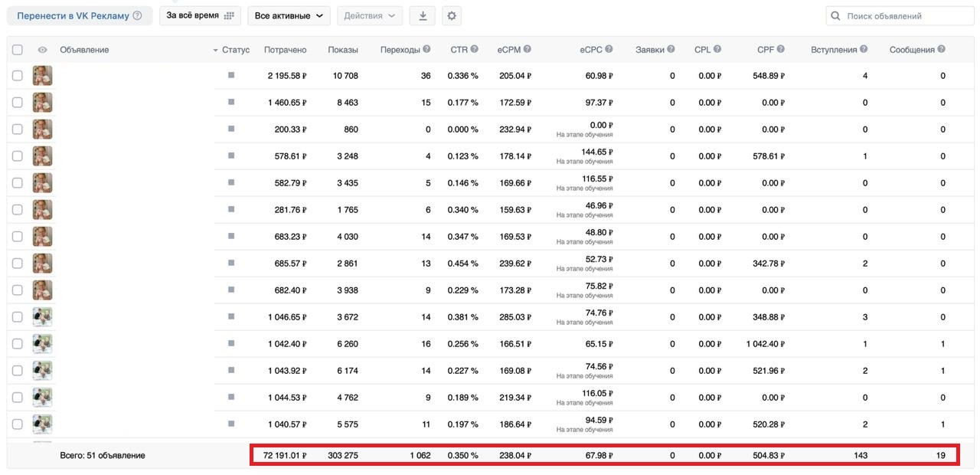Click the download statistics icon

pyautogui.click(x=423, y=15)
